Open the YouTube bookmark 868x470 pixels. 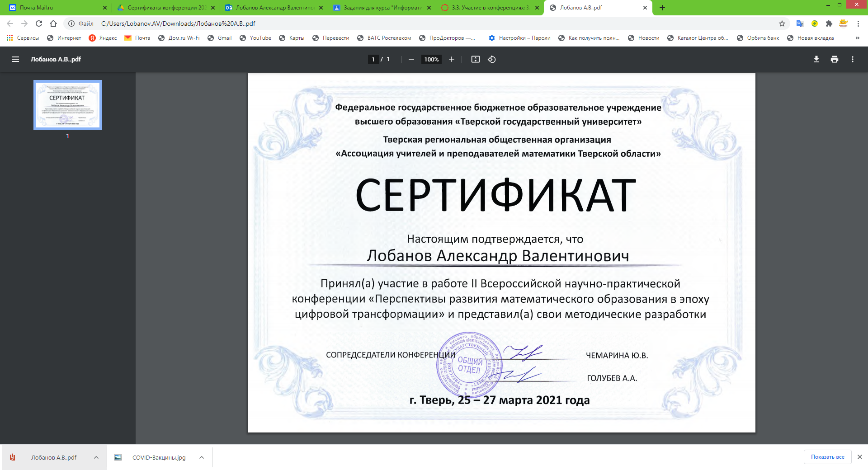click(255, 38)
